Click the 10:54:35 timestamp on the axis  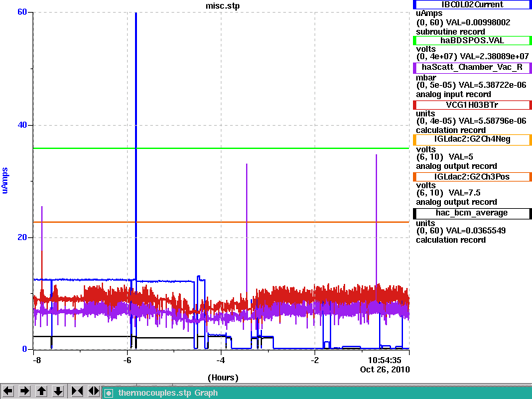(x=385, y=360)
